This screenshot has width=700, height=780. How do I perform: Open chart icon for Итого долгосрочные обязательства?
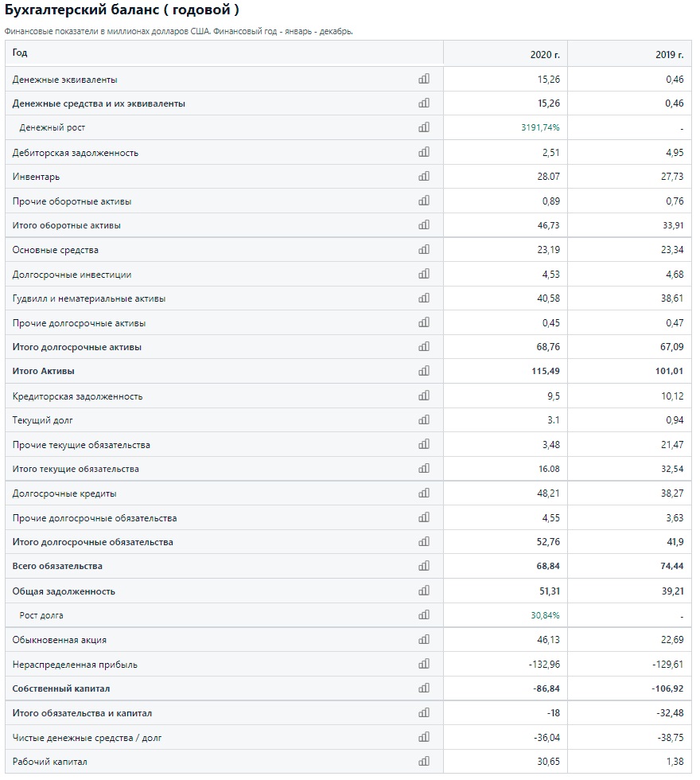point(423,542)
